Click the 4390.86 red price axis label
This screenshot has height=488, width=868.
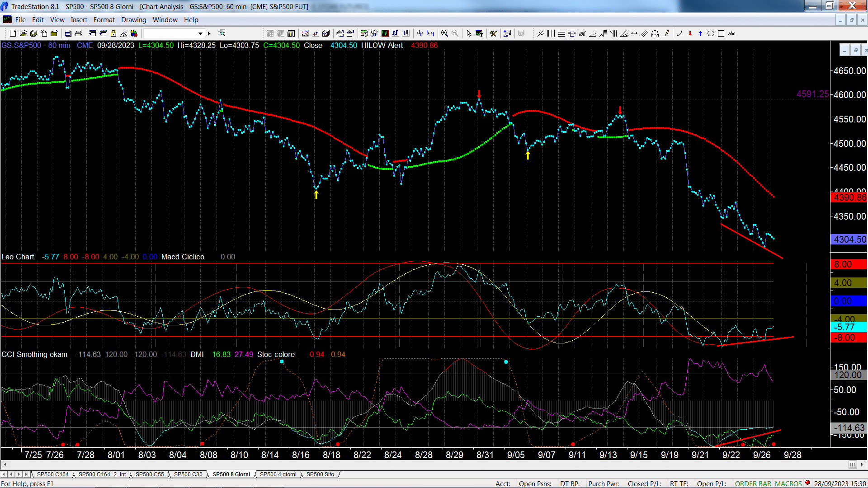pyautogui.click(x=849, y=197)
